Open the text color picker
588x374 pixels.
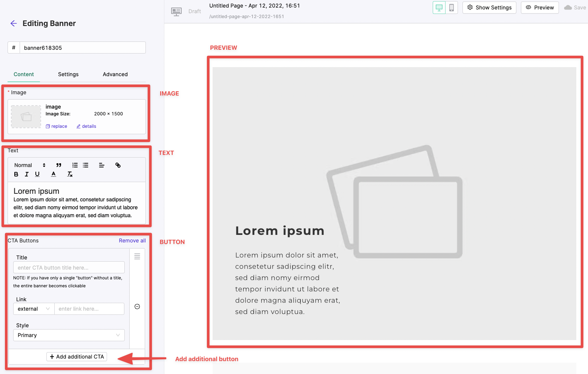[54, 174]
